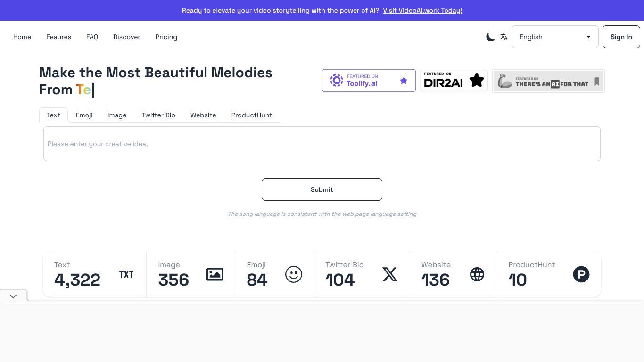The image size is (644, 362).
Task: Select the ProductHunt tab
Action: [x=252, y=115]
